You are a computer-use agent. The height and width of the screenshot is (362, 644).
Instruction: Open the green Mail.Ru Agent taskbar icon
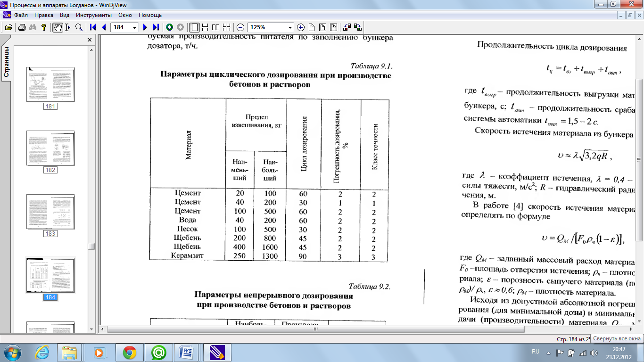[x=158, y=352]
